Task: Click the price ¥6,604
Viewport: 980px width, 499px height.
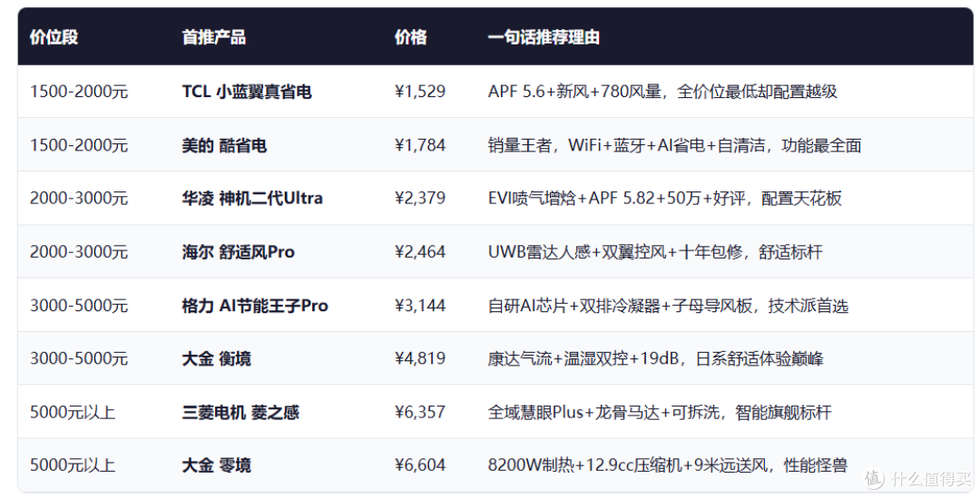Action: (x=420, y=466)
